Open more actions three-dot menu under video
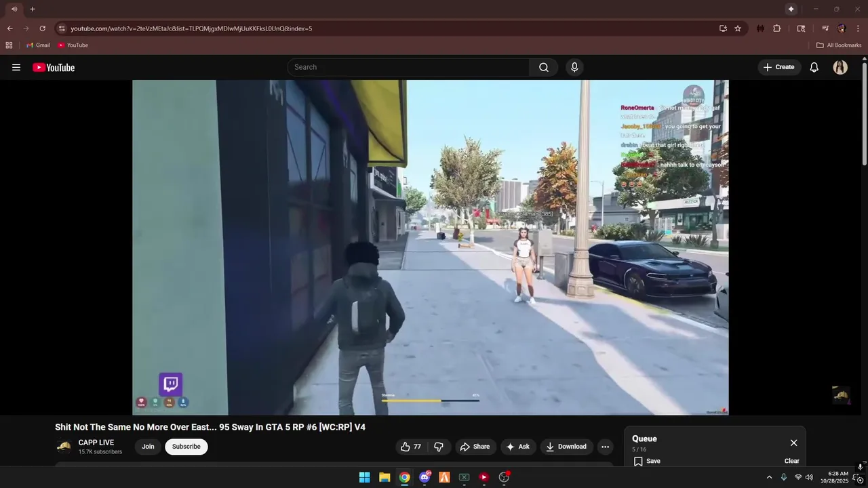The height and width of the screenshot is (488, 868). [x=605, y=447]
